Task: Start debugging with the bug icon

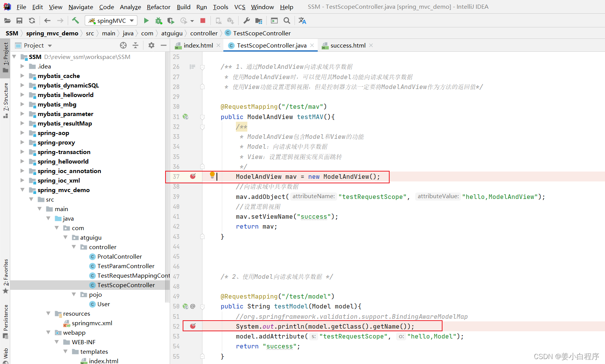Action: 158,21
